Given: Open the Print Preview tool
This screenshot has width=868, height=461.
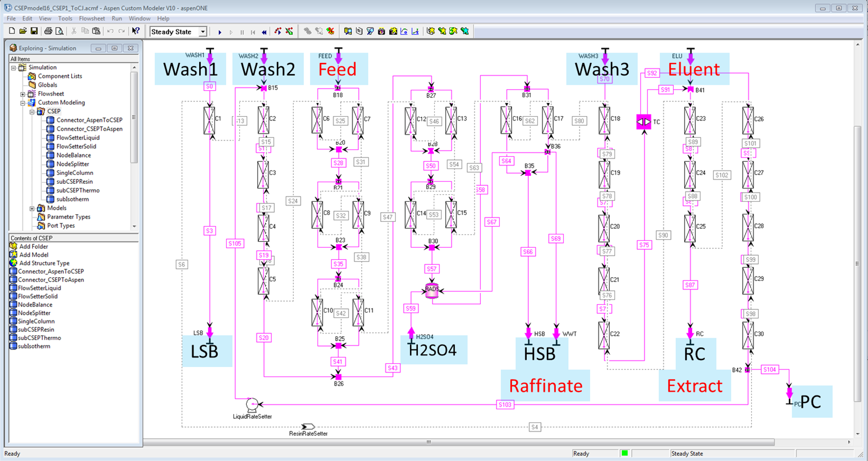Looking at the screenshot, I should pos(59,31).
